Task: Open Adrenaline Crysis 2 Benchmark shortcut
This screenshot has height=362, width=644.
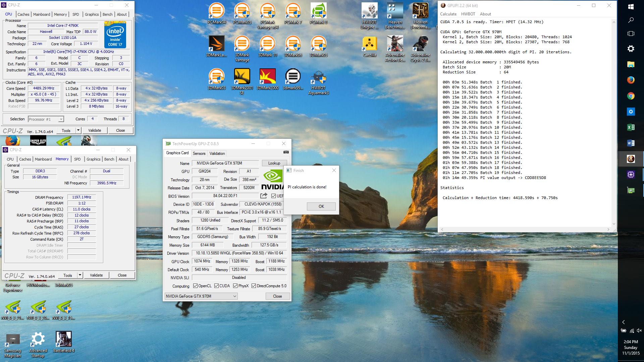Action: point(420,49)
